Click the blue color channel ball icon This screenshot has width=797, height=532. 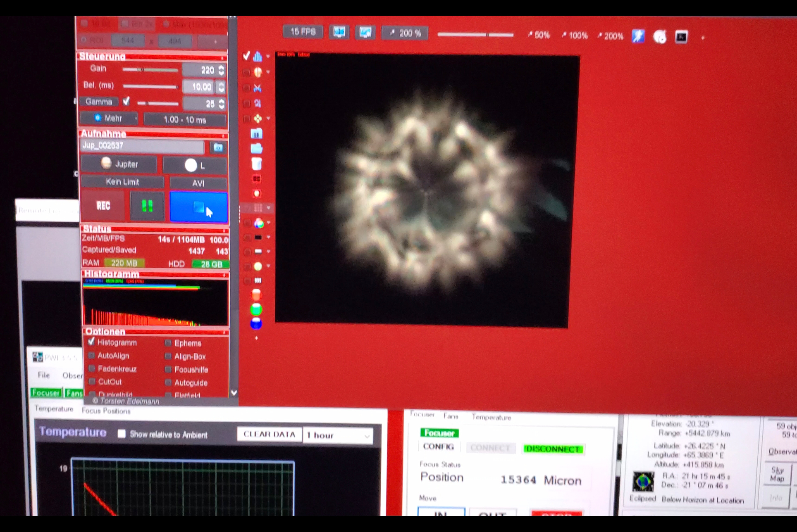coord(256,323)
